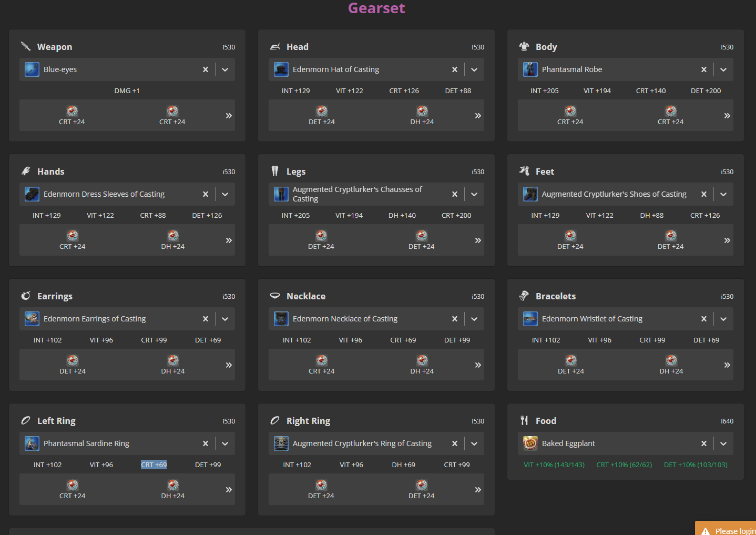This screenshot has width=756, height=535.
Task: Remove Blue-eyes from the Weapon slot
Action: tap(206, 69)
